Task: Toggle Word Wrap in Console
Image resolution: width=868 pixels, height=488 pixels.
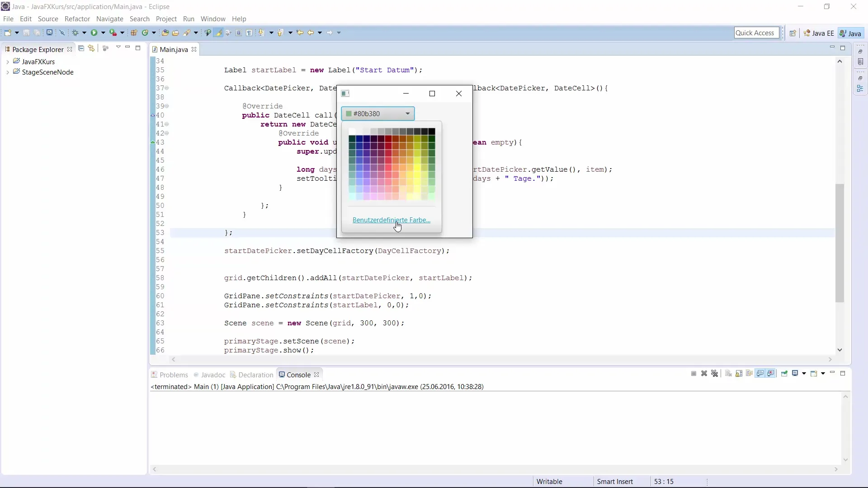Action: click(x=749, y=373)
